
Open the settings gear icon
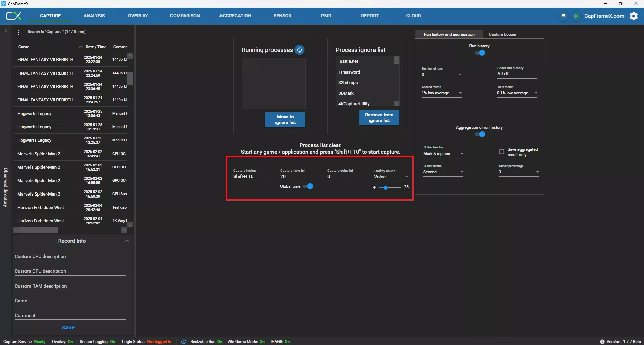pos(634,16)
